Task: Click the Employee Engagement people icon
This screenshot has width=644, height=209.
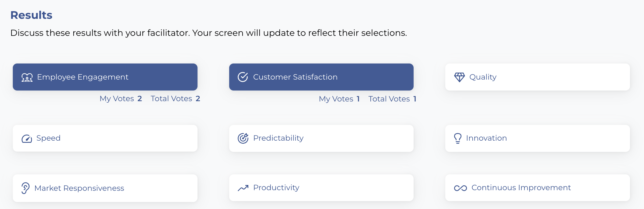Action: coord(27,77)
